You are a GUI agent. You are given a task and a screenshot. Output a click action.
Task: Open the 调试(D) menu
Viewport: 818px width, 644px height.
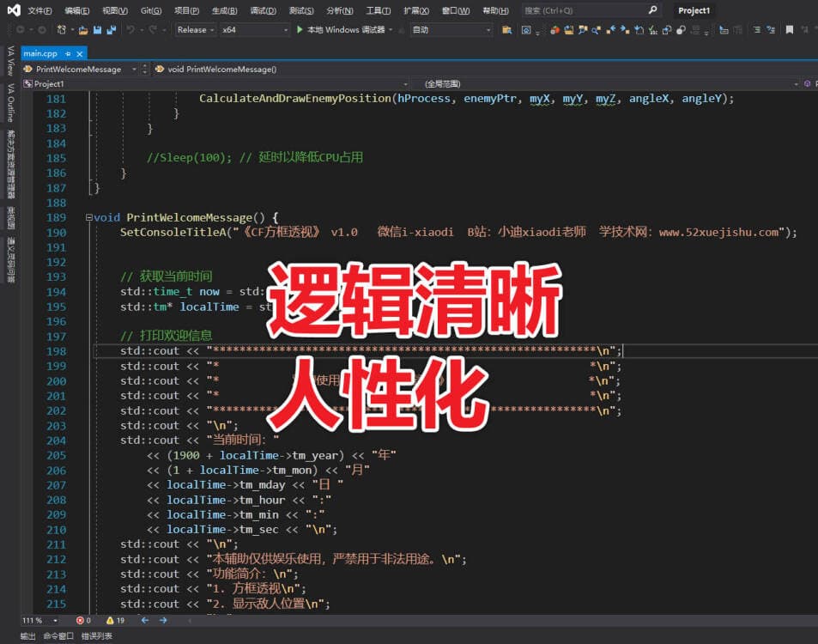click(x=263, y=11)
